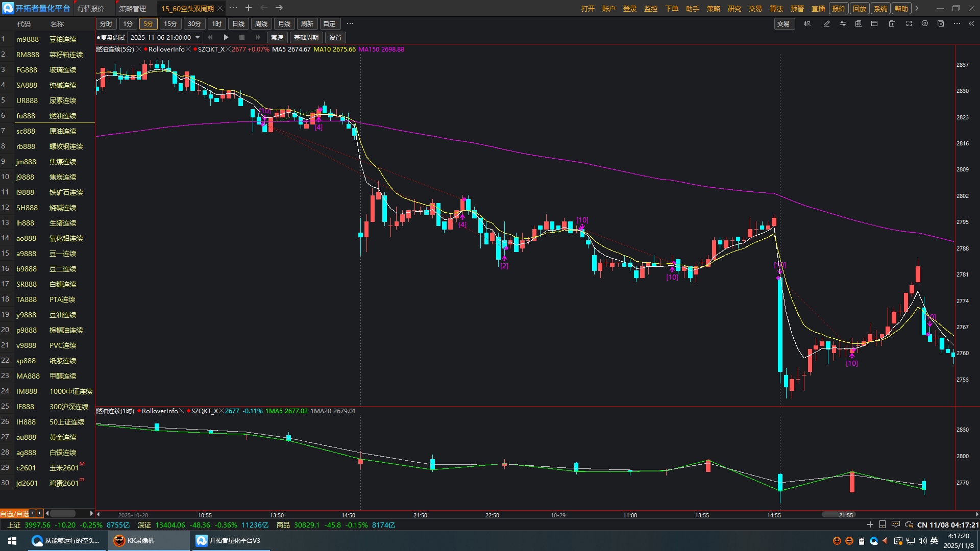
Task: Open the hexagon settings icon
Action: click(x=924, y=24)
